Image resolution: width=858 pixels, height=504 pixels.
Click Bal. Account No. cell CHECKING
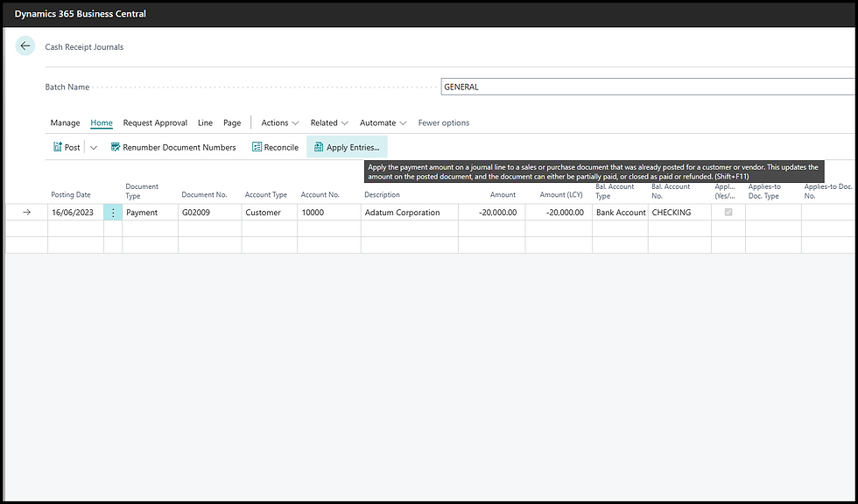pos(679,213)
